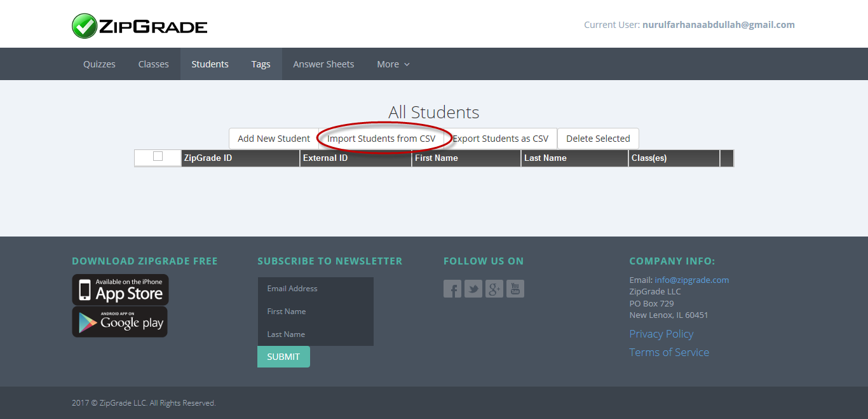Focus the Last Name newsletter field
This screenshot has height=419, width=868.
[x=316, y=334]
